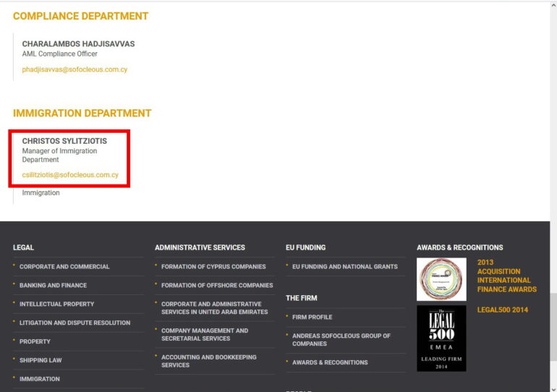
Task: Select Christos Sylitziotis name heading
Action: pos(64,141)
